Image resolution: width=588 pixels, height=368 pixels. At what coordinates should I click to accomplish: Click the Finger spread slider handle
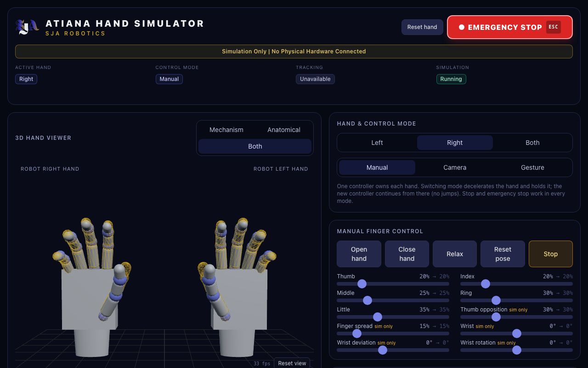coord(357,333)
